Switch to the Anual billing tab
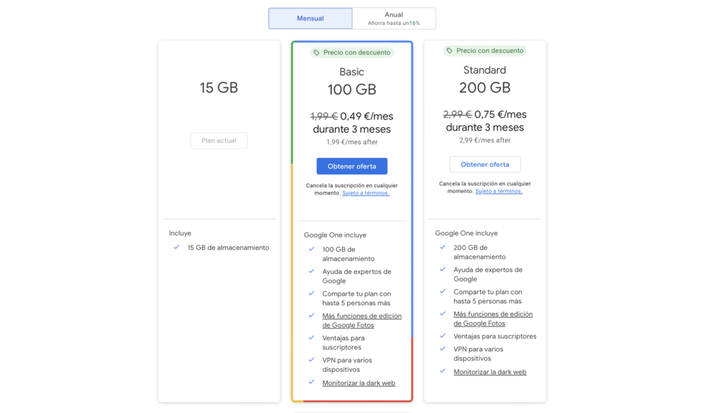This screenshot has height=413, width=715. [394, 18]
